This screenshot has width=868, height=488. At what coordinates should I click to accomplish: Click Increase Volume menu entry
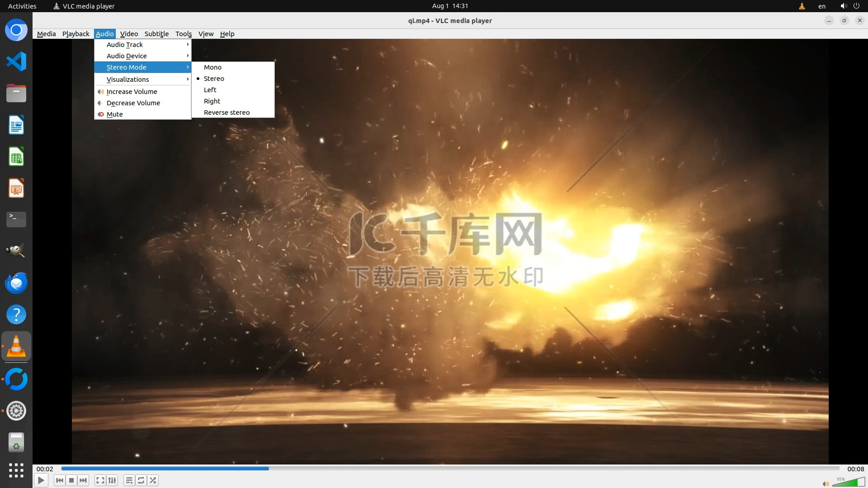coord(132,92)
